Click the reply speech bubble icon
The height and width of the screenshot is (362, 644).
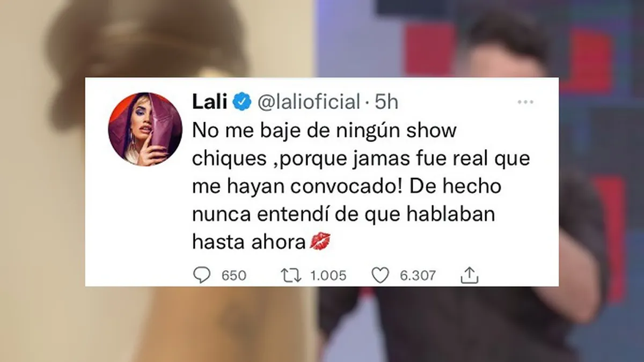(x=201, y=275)
